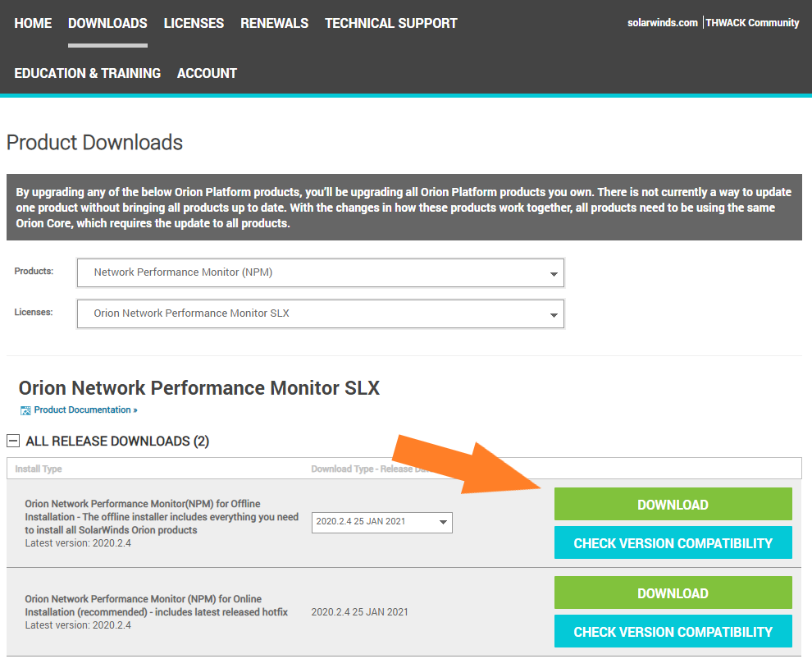Viewport: 812px width, 668px height.
Task: Download the offline installation NPM package
Action: (x=673, y=504)
